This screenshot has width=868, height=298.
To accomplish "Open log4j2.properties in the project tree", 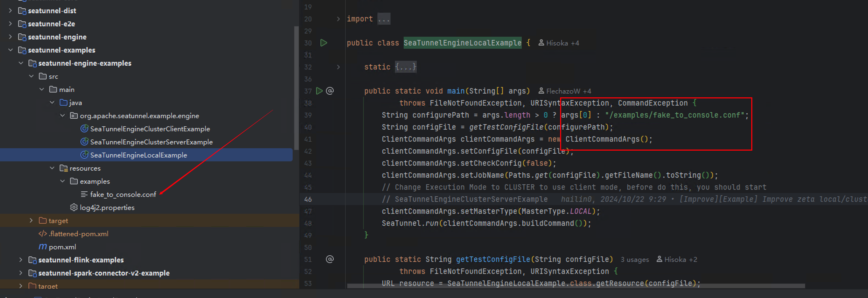I will [107, 208].
